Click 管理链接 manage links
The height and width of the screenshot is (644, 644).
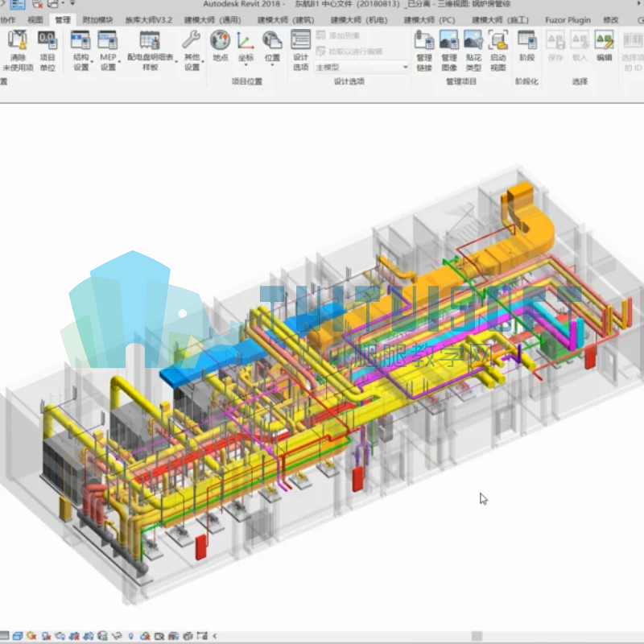[424, 51]
